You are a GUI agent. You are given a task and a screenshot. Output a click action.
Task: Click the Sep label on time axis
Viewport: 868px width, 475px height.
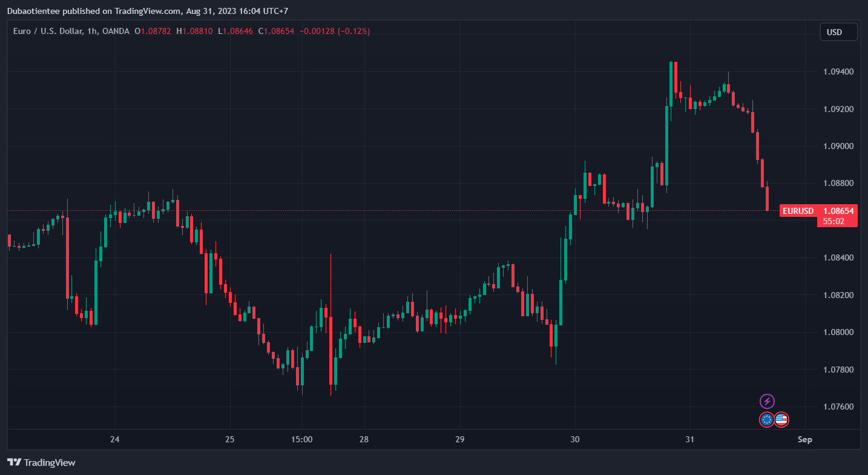pos(804,439)
